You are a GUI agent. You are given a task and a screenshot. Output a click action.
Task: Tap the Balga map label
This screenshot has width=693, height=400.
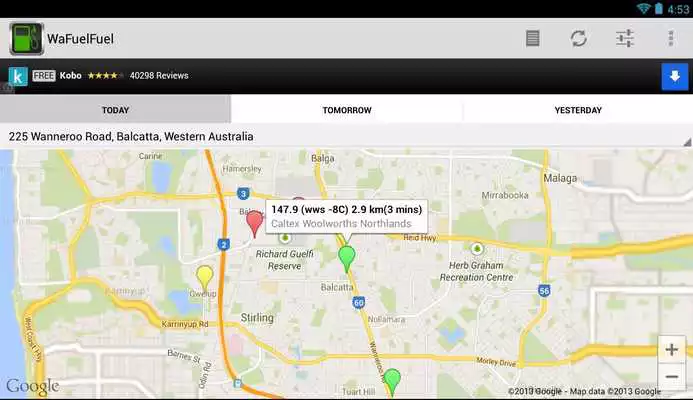pos(323,159)
